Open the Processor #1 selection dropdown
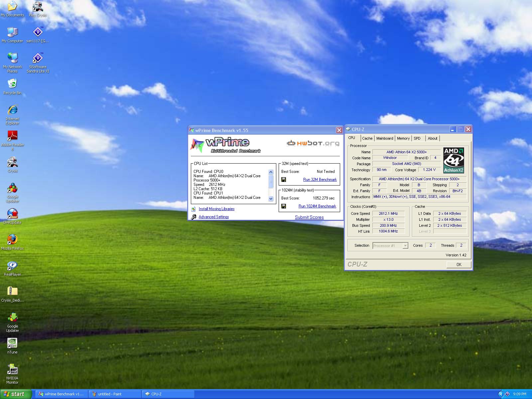The height and width of the screenshot is (399, 532). 405,246
